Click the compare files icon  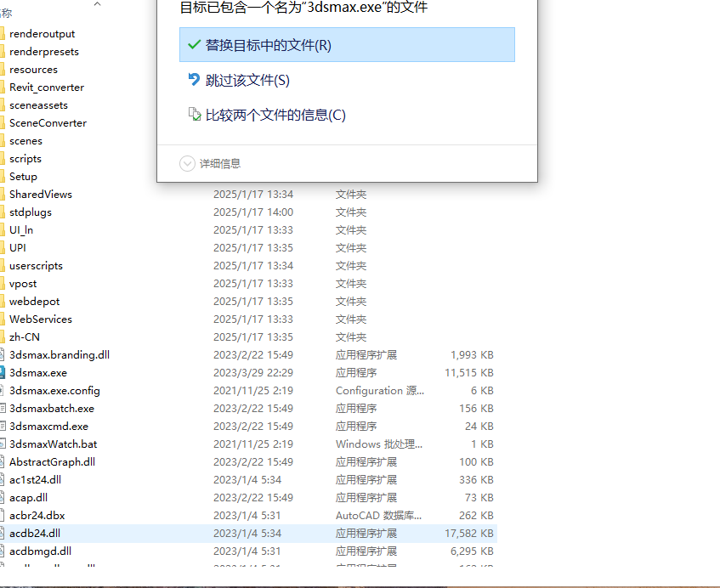click(195, 115)
